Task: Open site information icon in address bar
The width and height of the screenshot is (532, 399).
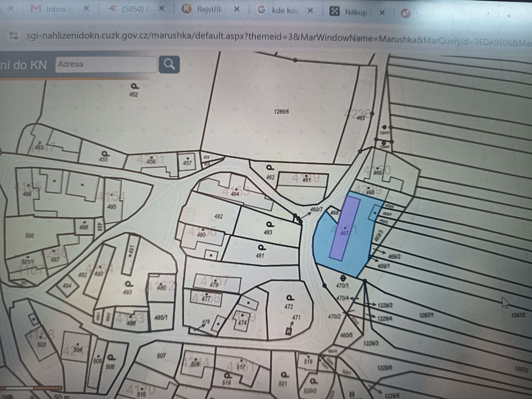Action: click(x=13, y=36)
